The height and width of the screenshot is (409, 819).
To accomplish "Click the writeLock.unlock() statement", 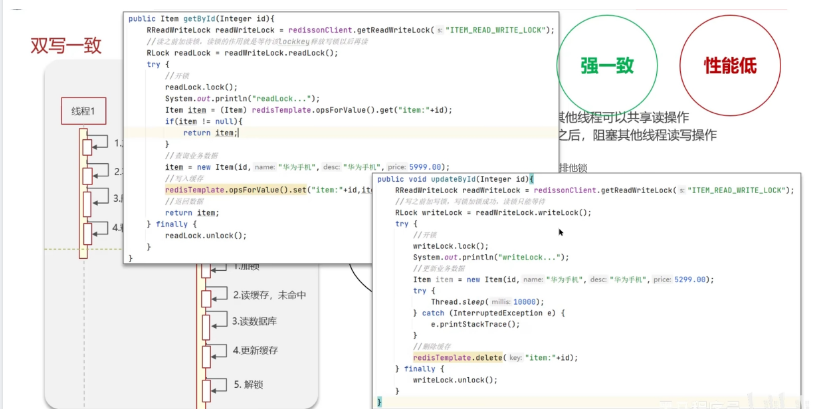I will (x=454, y=380).
